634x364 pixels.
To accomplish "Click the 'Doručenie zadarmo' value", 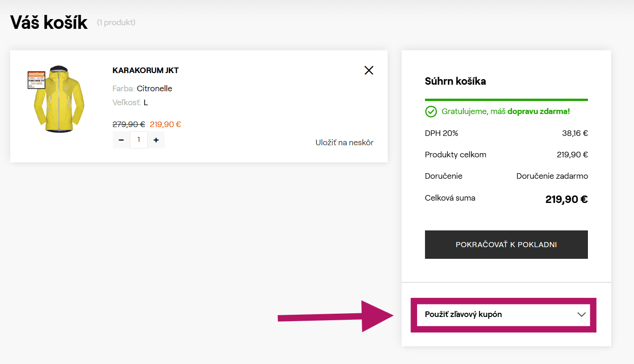I will click(x=552, y=176).
